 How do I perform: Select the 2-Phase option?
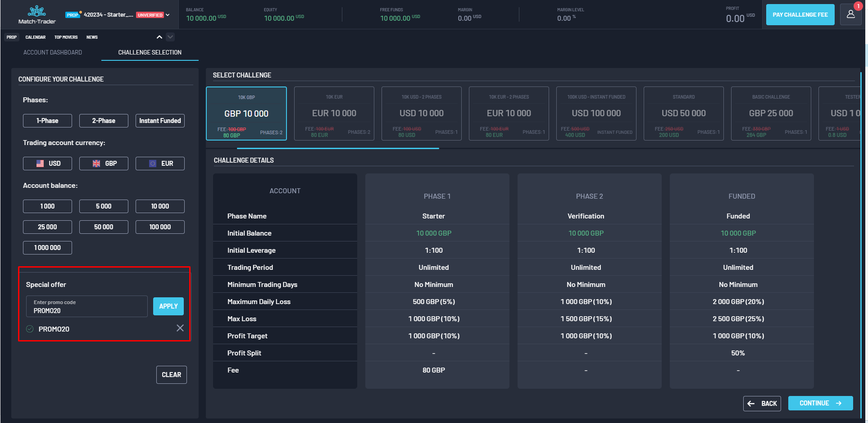[104, 120]
